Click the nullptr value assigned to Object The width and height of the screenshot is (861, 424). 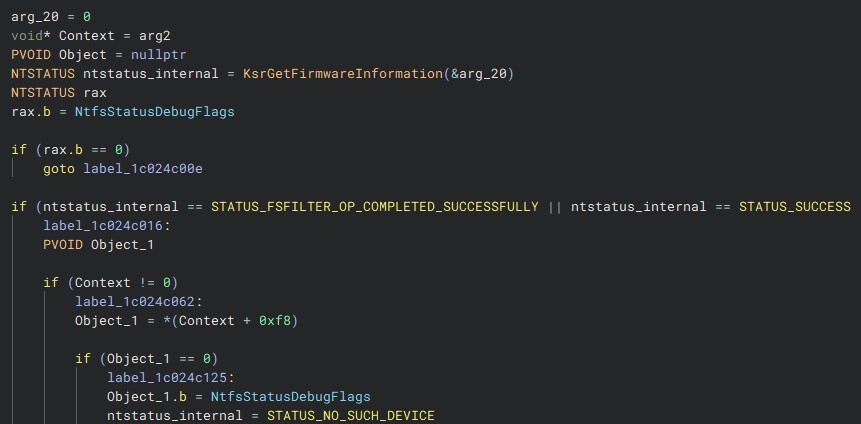pyautogui.click(x=159, y=55)
